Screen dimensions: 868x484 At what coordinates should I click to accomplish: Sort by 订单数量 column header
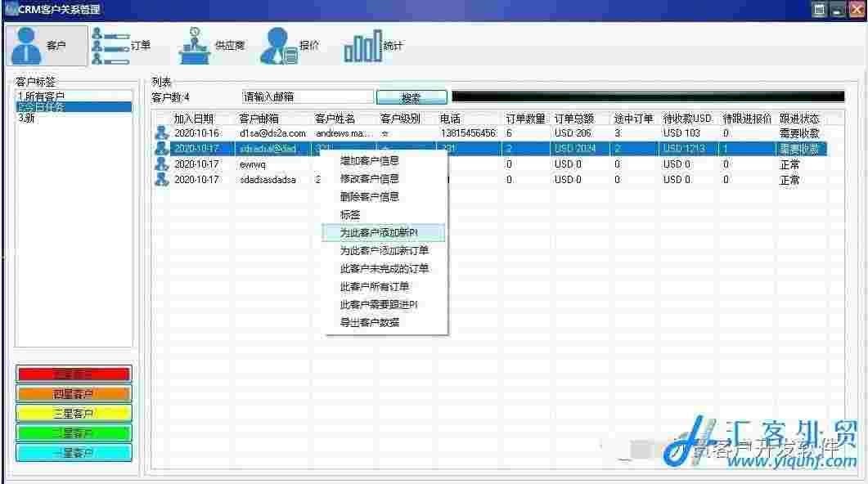click(x=525, y=119)
